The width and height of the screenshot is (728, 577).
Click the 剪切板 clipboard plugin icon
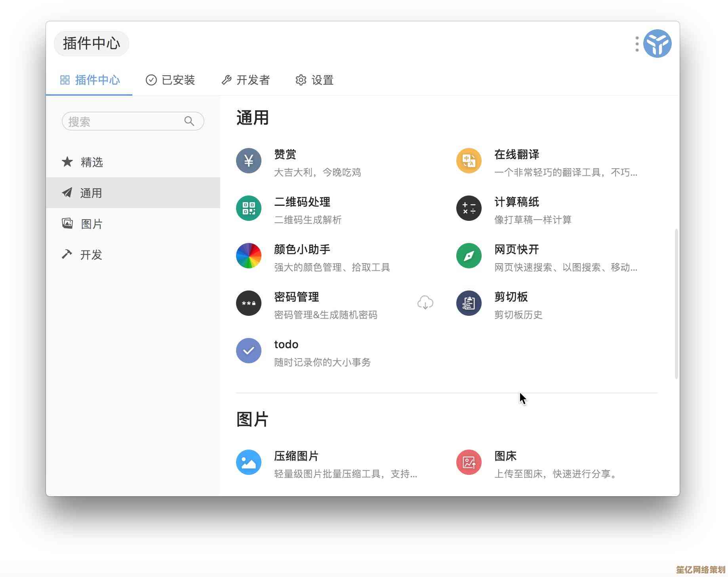point(469,303)
